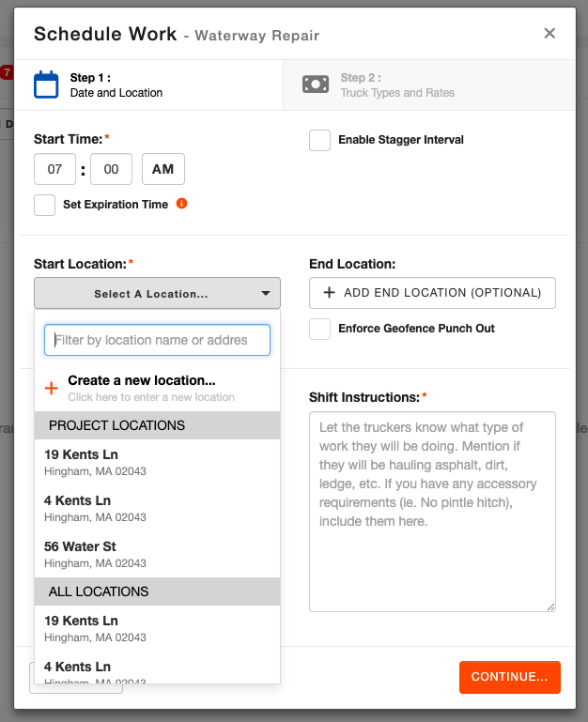Click the orange info icon beside Set Expiration Time
The height and width of the screenshot is (722, 588).
pyautogui.click(x=182, y=203)
